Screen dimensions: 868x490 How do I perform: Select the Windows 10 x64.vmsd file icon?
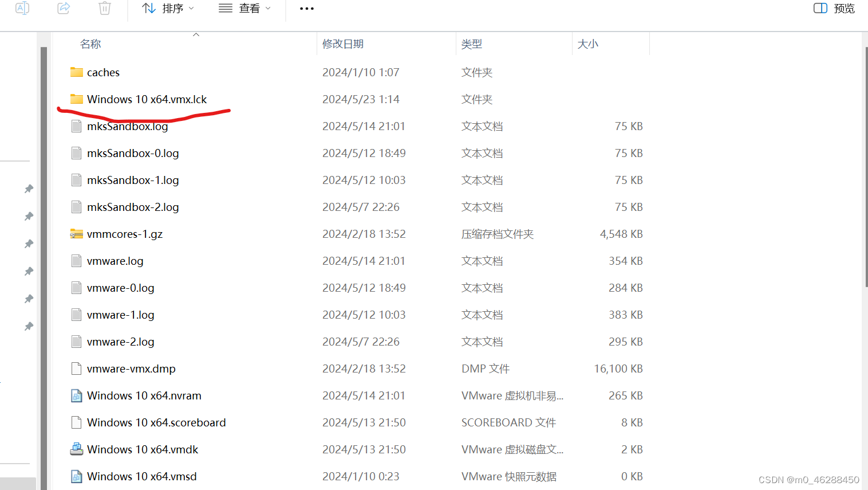pyautogui.click(x=77, y=476)
